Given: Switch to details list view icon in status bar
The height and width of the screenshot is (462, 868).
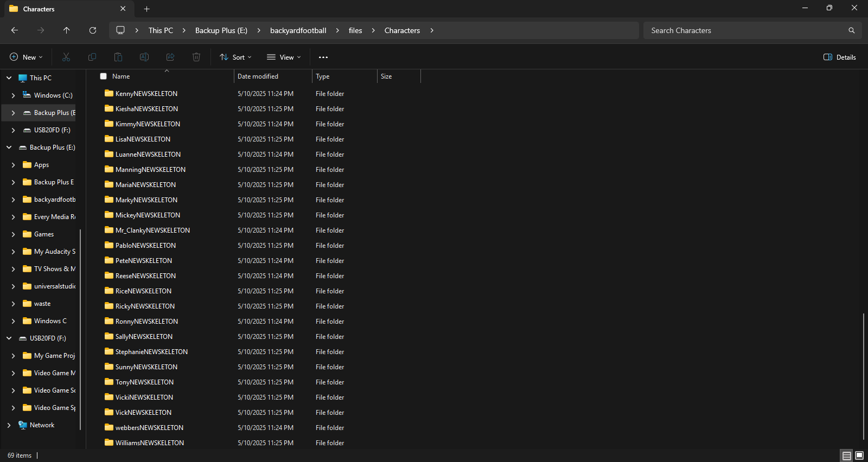Looking at the screenshot, I should [847, 455].
